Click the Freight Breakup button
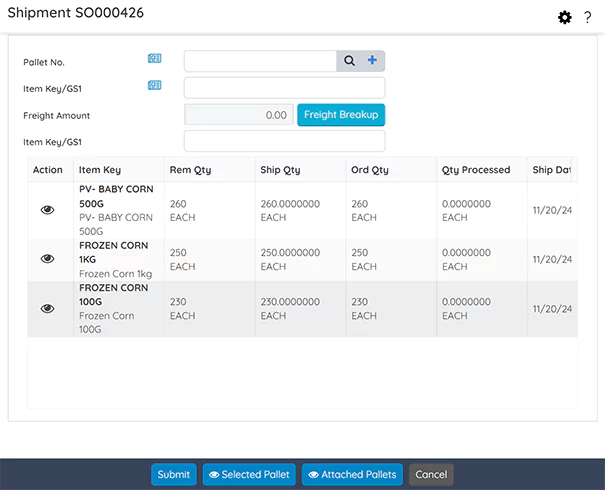 tap(341, 115)
